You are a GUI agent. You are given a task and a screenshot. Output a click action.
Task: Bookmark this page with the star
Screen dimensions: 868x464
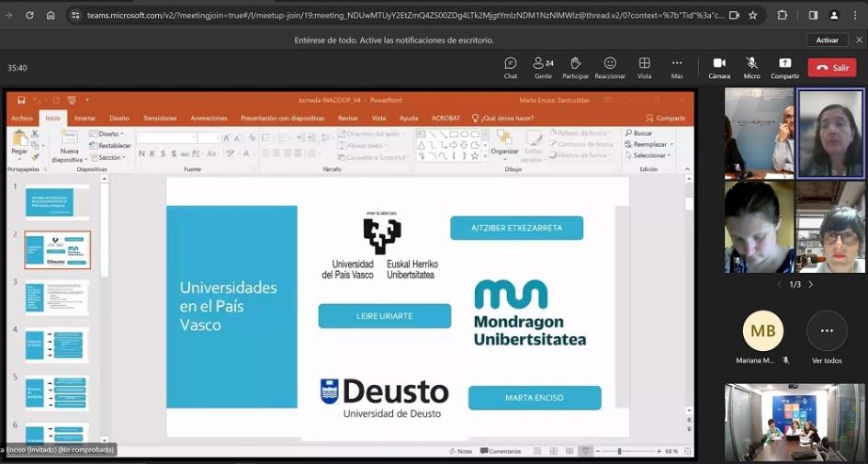coord(753,16)
